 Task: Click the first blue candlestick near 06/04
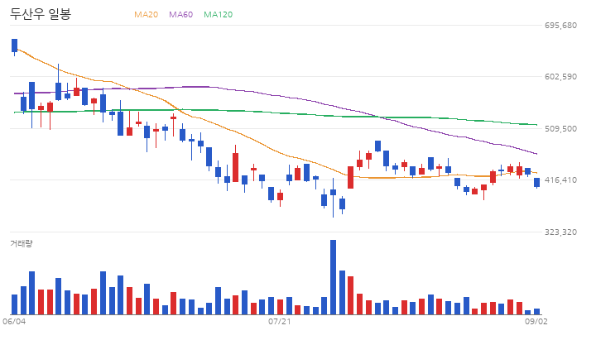click(x=14, y=45)
